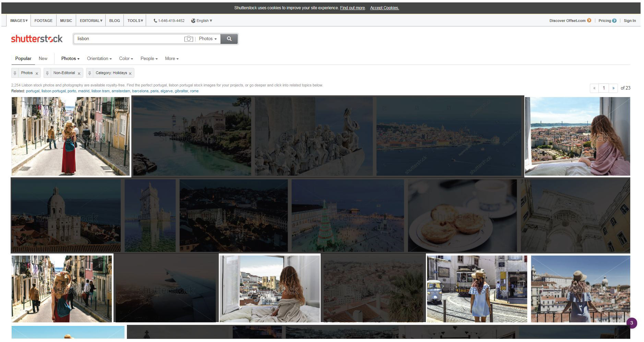Open the EDITORIAL dropdown menu

click(91, 21)
